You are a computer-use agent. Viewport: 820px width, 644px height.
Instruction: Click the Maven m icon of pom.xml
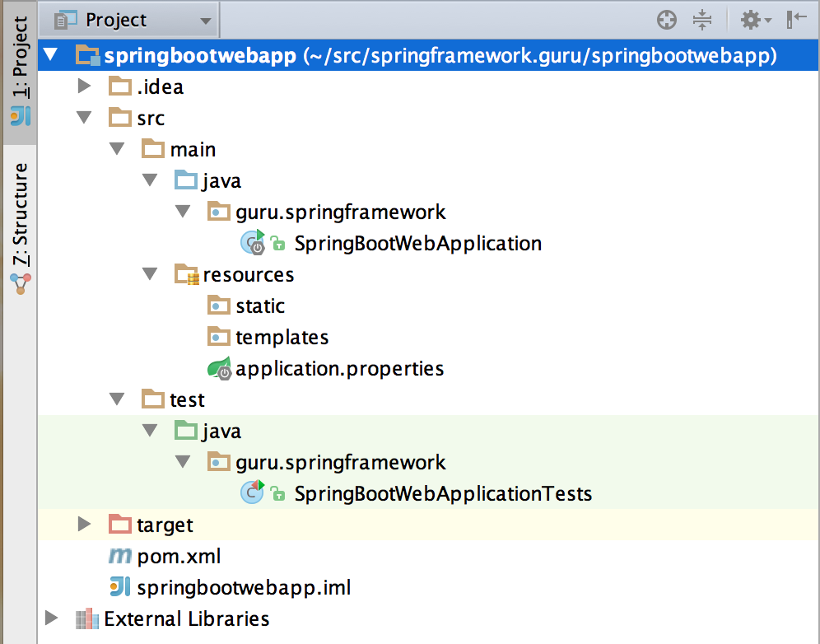point(120,556)
